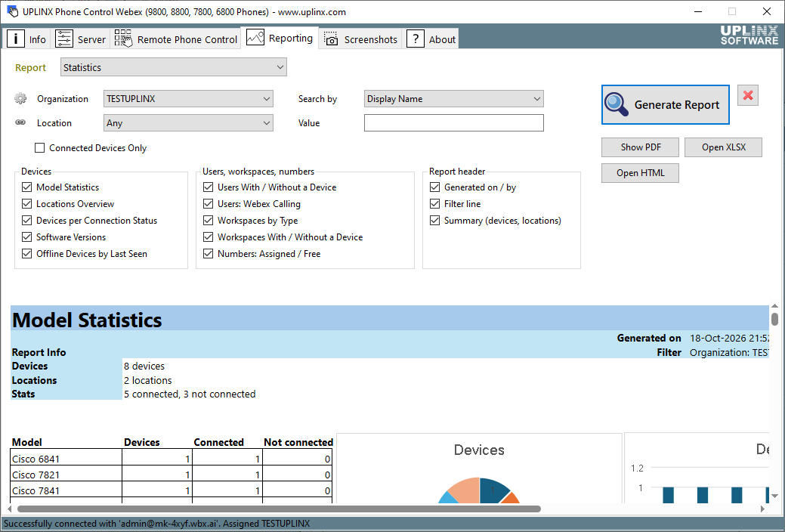This screenshot has height=532, width=785.
Task: Click the Model Statistics heading
Action: point(87,320)
